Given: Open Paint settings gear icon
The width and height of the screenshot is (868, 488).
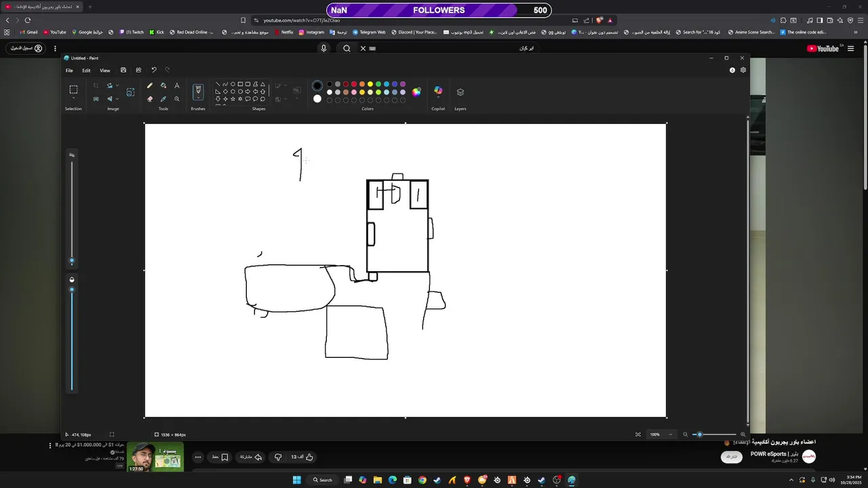Looking at the screenshot, I should click(x=743, y=70).
